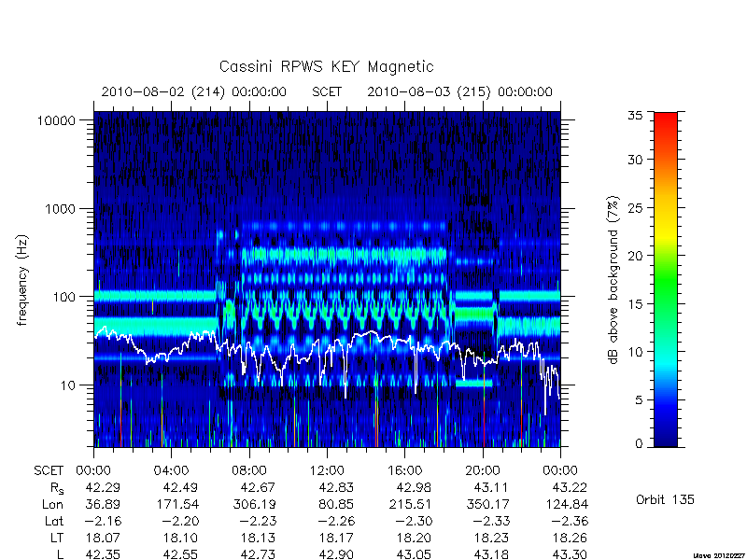Select Rs value 43.11

(x=491, y=487)
